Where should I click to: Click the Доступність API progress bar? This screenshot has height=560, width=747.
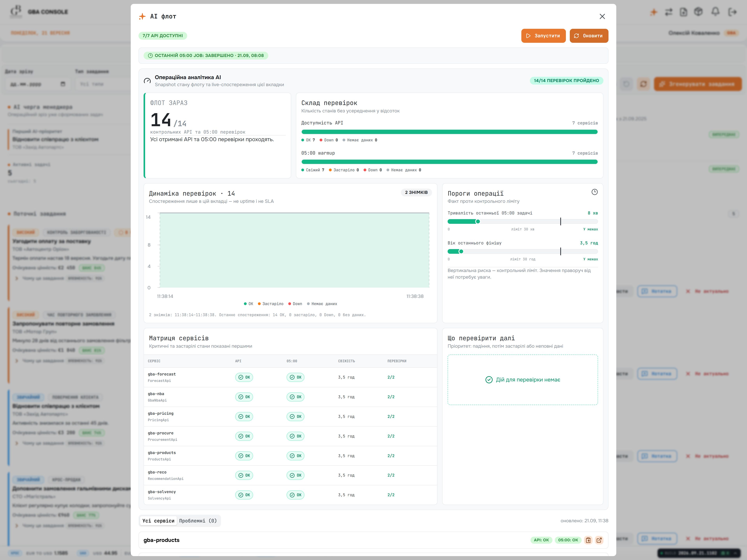450,132
